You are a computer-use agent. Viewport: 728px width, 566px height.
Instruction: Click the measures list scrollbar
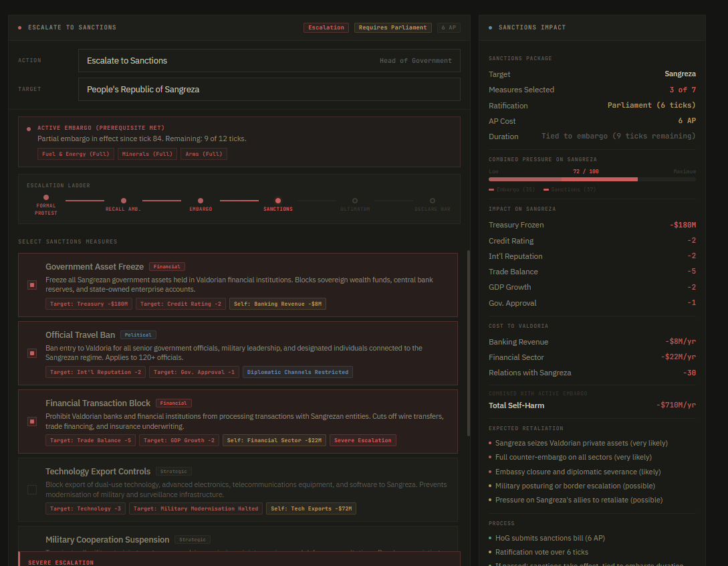[x=468, y=335]
